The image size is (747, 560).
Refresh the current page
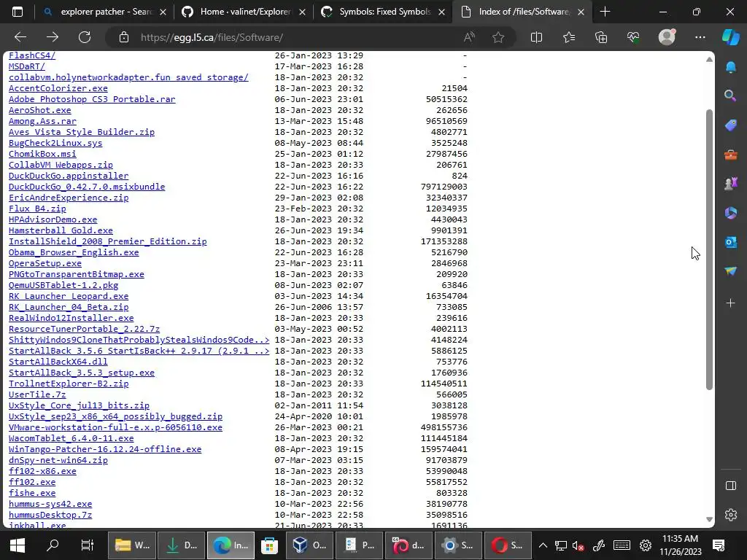pos(85,37)
